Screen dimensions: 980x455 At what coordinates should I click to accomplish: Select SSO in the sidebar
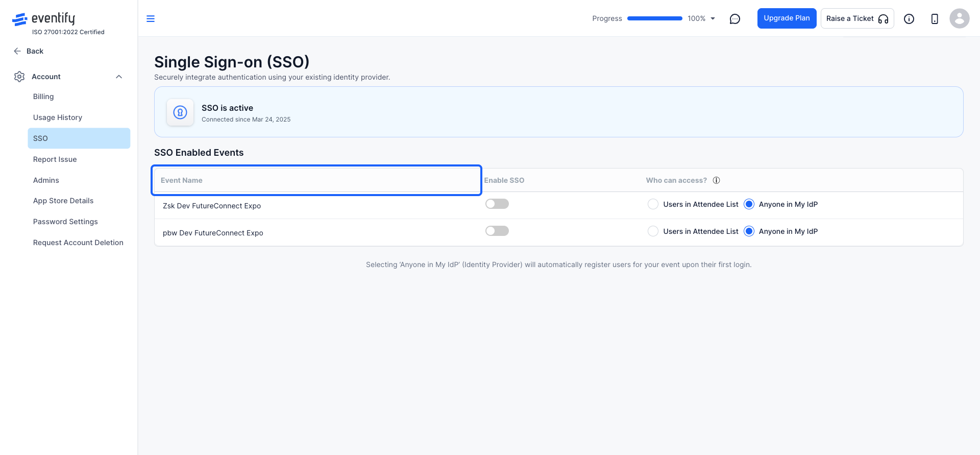tap(79, 138)
